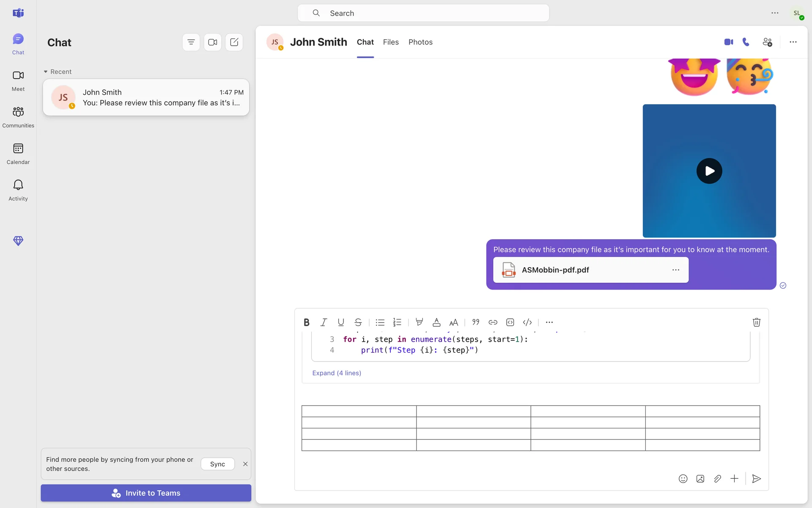Play the video in the chat
This screenshot has height=508, width=812.
(709, 171)
